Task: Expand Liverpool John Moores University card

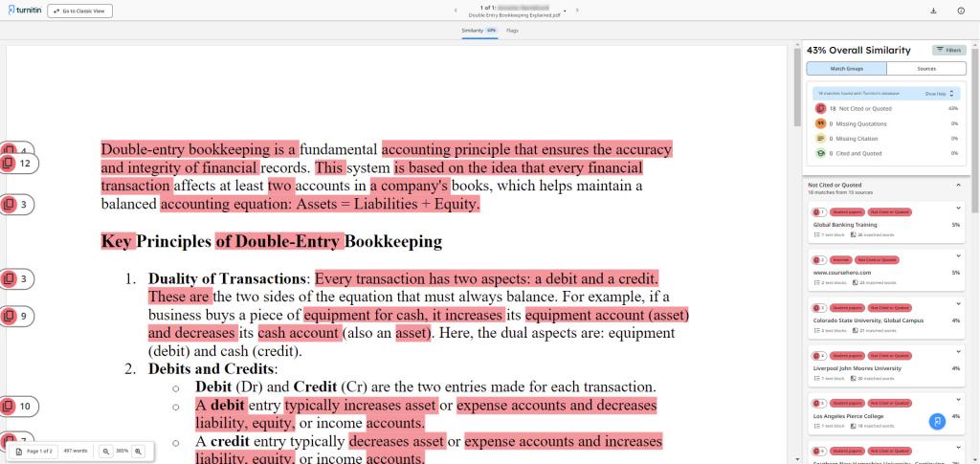Action: coord(958,352)
